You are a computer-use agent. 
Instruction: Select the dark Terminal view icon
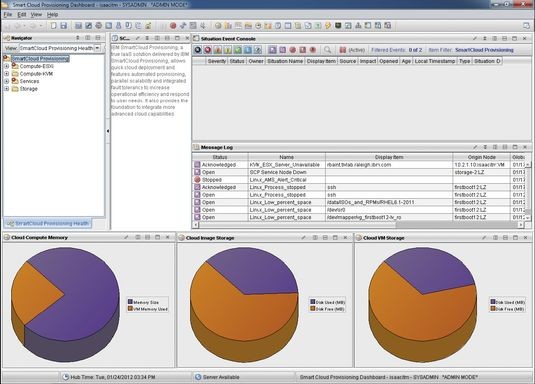coord(338,26)
